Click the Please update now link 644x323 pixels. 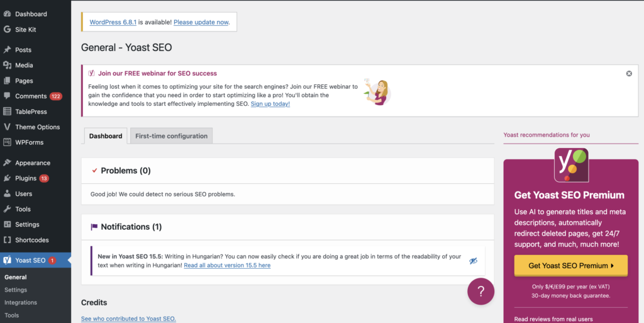(x=201, y=22)
